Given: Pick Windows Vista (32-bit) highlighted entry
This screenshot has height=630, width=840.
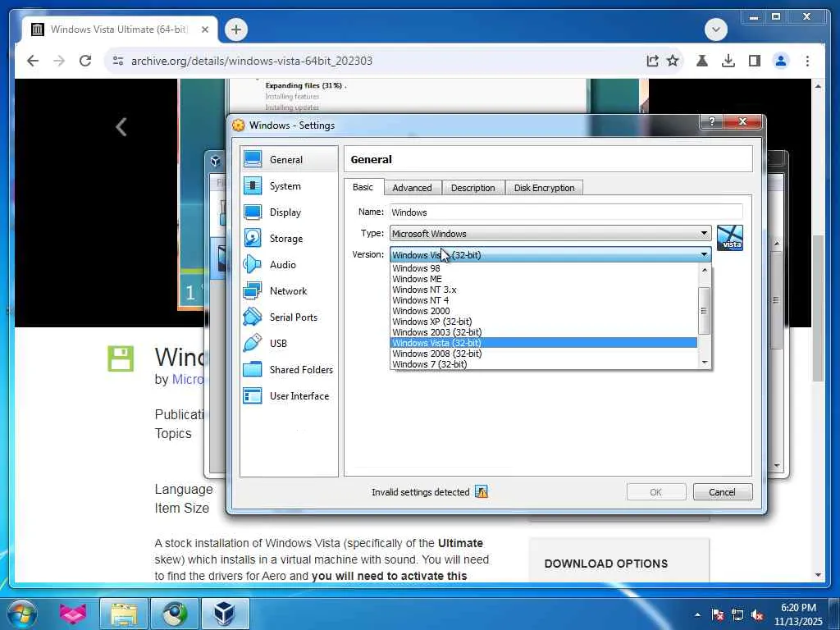Looking at the screenshot, I should (x=544, y=343).
